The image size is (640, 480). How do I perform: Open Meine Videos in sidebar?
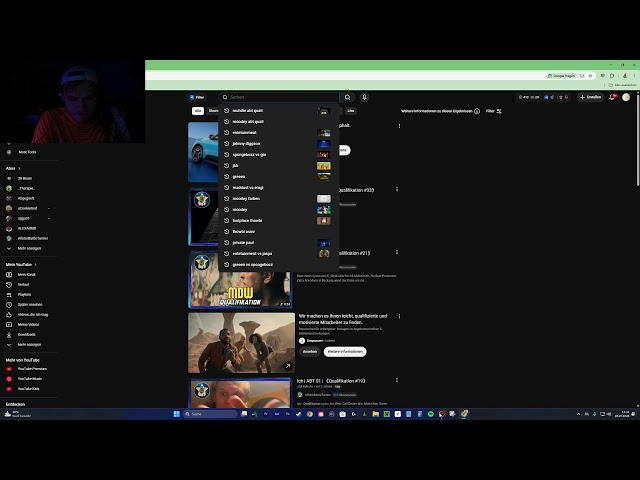click(x=27, y=324)
